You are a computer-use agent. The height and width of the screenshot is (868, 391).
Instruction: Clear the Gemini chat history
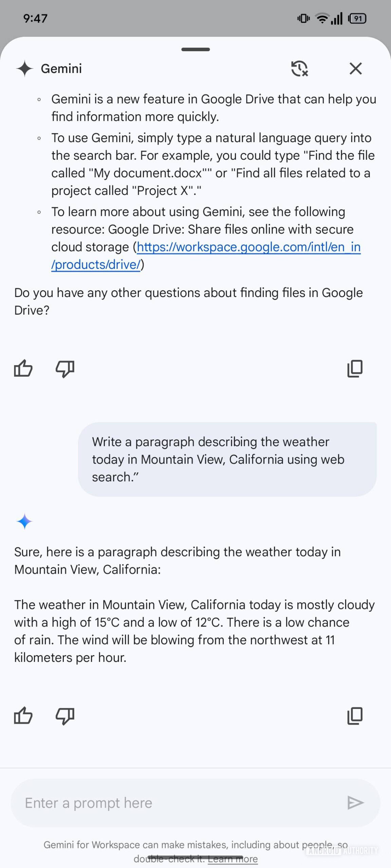tap(299, 68)
